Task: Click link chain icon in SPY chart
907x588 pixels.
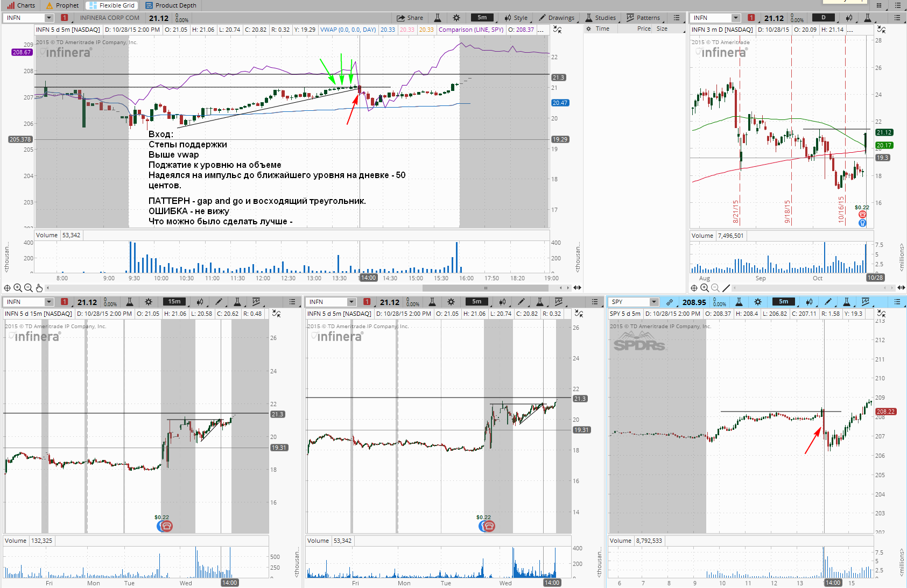Action: [x=670, y=302]
